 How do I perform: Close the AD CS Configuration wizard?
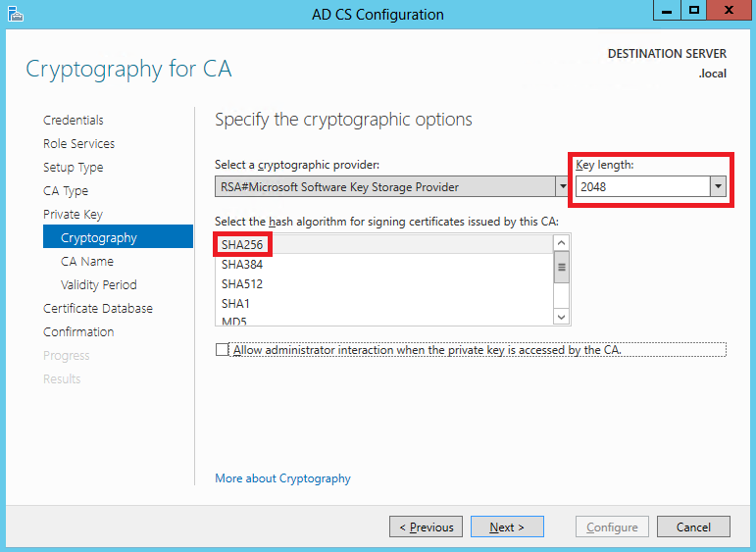pyautogui.click(x=729, y=10)
